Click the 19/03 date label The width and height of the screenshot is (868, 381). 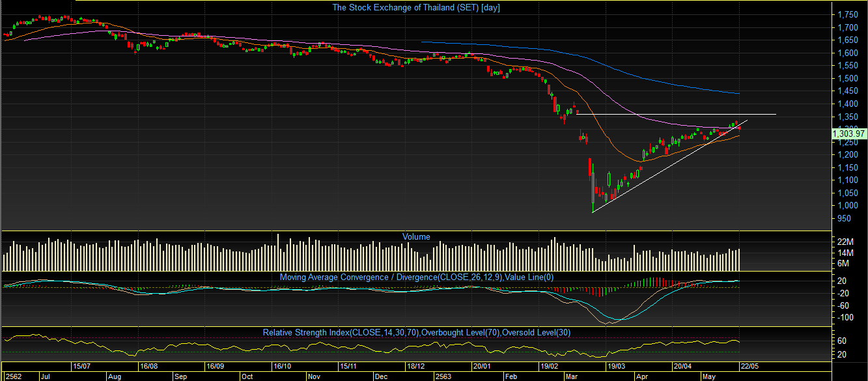click(617, 366)
